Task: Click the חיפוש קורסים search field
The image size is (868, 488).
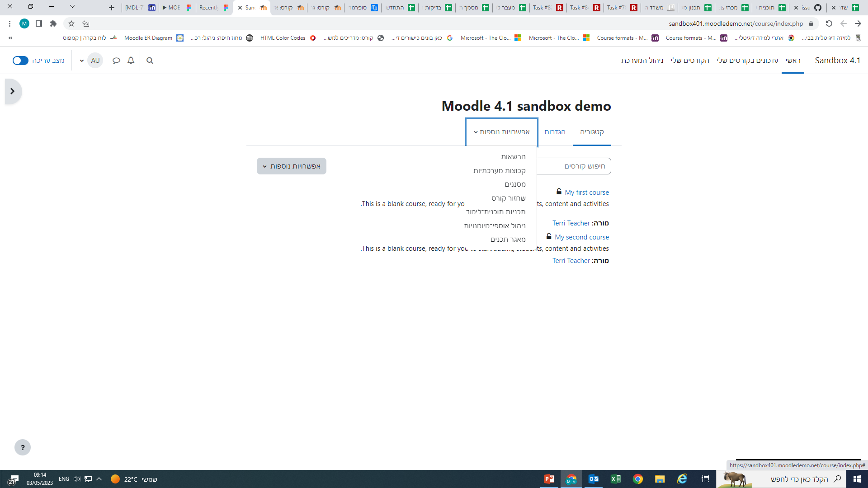Action: [x=573, y=166]
